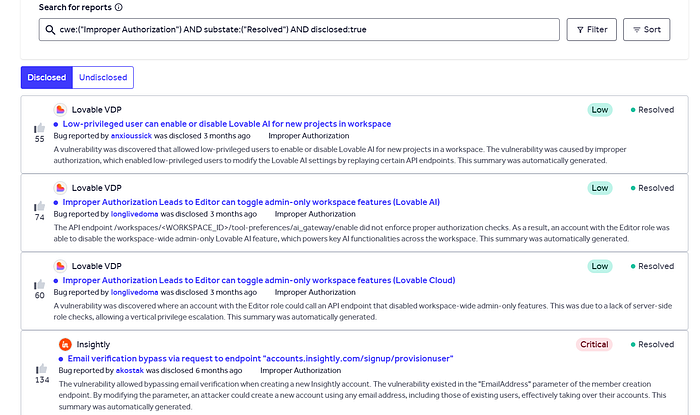Open the Insightly email verification bypass report
The height and width of the screenshot is (415, 700).
click(260, 359)
